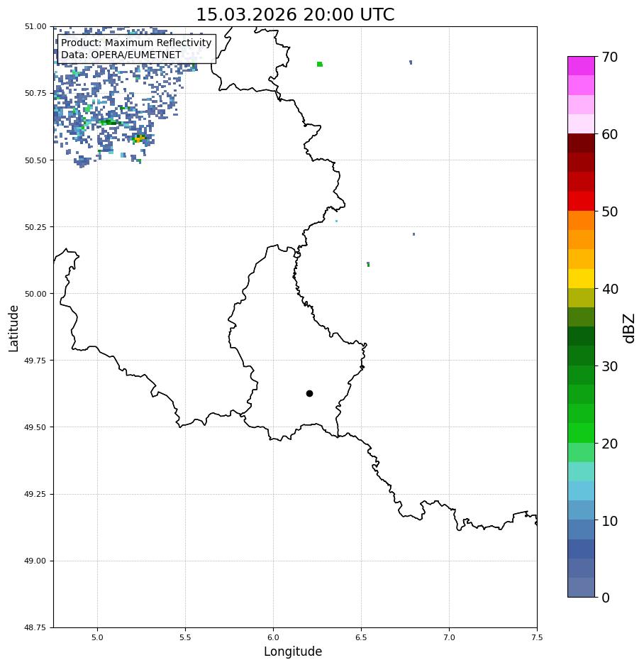Click the longitude tick label "5.5"
644x665 pixels.
click(x=185, y=637)
